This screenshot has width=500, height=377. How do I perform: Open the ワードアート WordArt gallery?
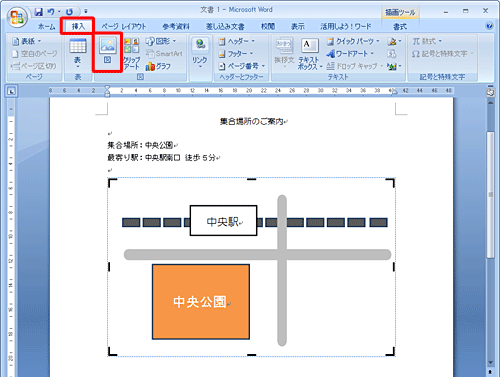point(350,53)
